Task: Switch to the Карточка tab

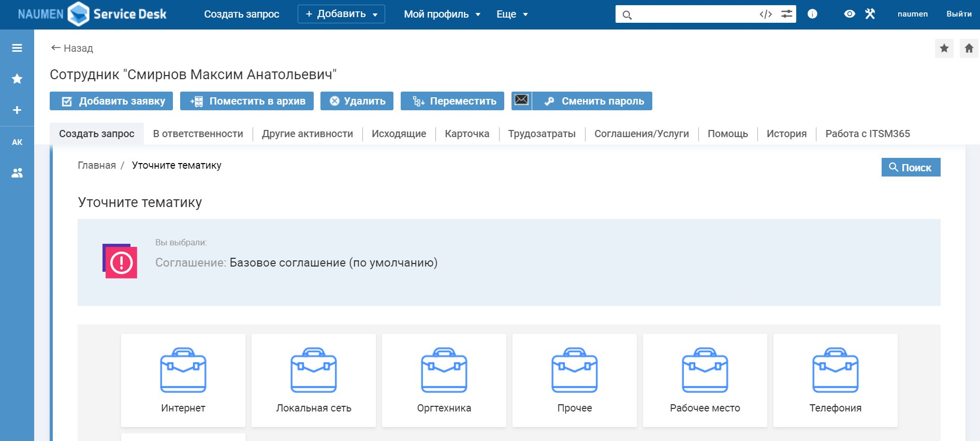Action: 466,134
